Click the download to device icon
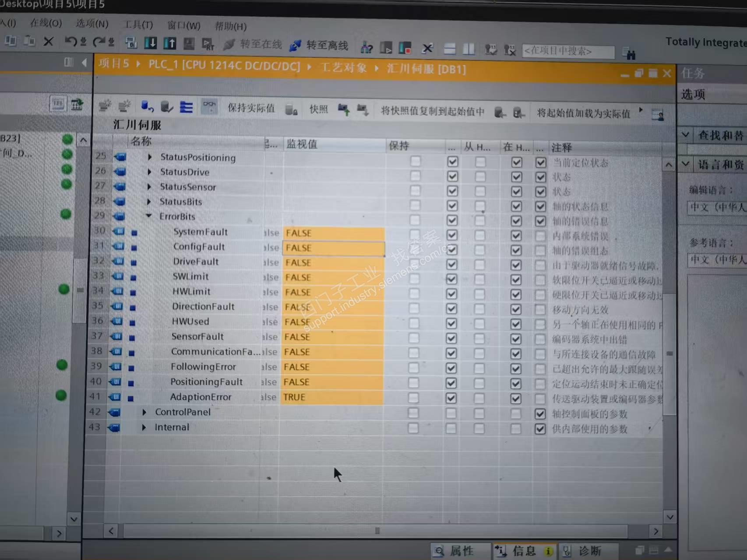Screen dimensions: 747x560 [150, 43]
